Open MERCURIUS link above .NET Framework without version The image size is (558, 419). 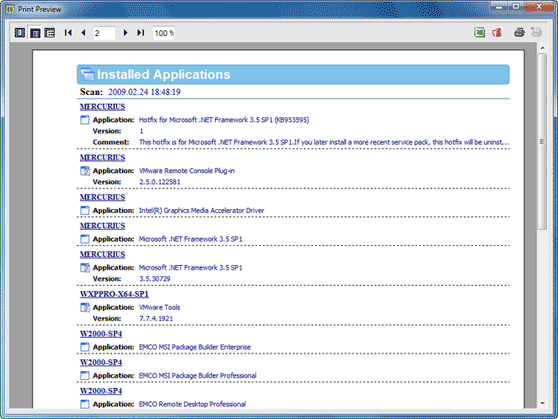point(102,226)
